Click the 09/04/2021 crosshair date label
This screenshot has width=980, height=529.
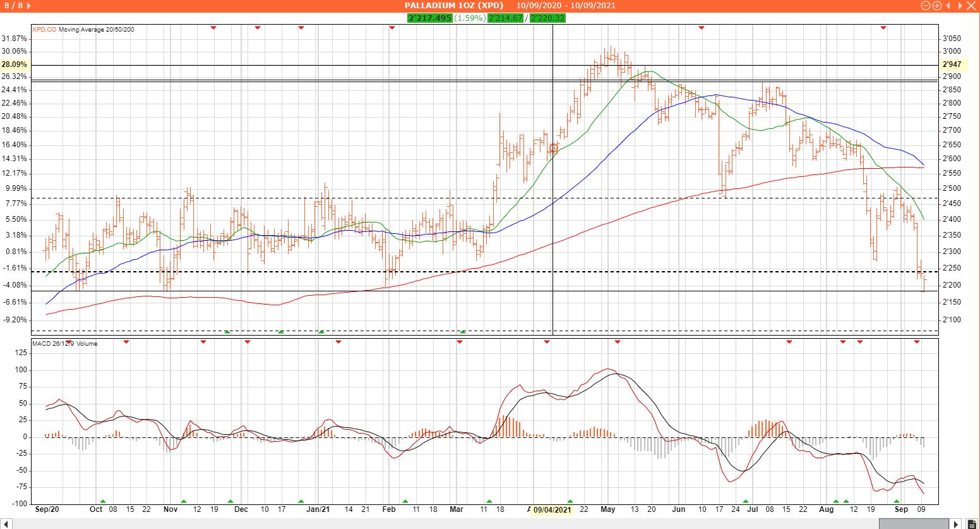pyautogui.click(x=552, y=509)
